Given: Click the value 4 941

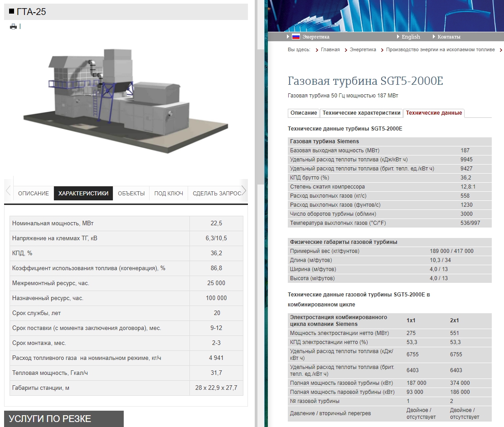Looking at the screenshot, I should pos(216,358).
